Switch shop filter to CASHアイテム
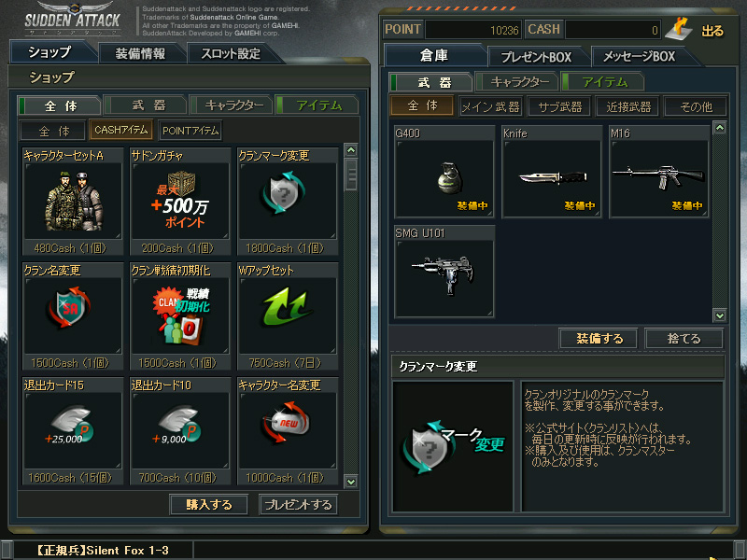The image size is (747, 560). (x=121, y=130)
